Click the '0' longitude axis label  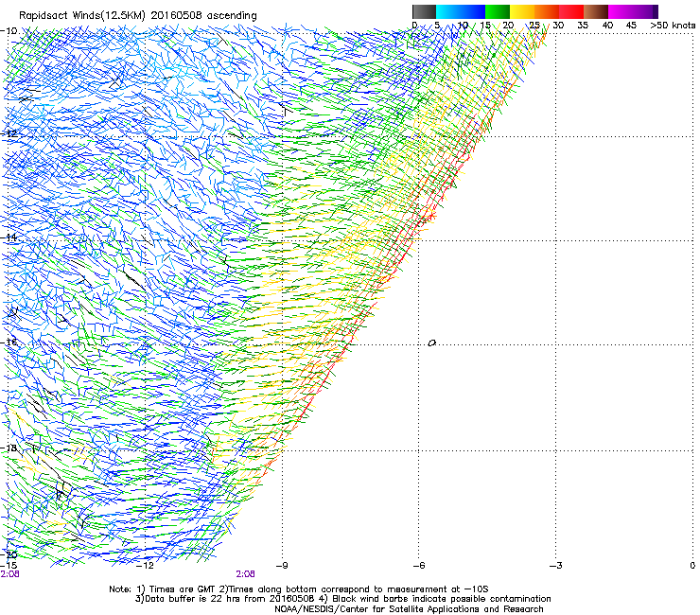click(x=692, y=566)
